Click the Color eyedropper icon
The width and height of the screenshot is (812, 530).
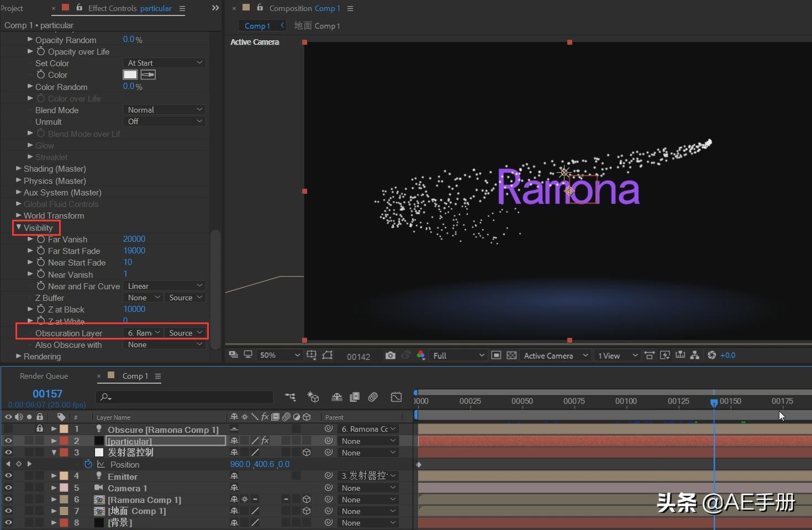[x=148, y=75]
